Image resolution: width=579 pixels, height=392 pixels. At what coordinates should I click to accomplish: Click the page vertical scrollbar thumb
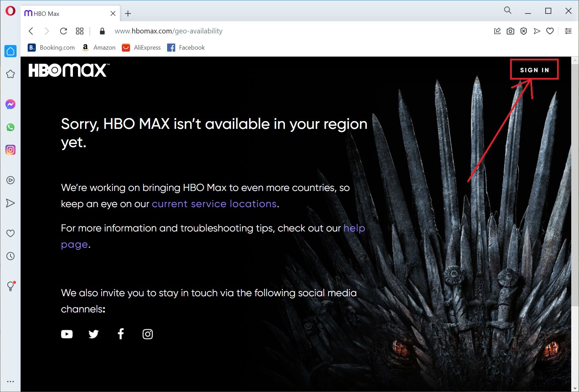click(x=575, y=185)
